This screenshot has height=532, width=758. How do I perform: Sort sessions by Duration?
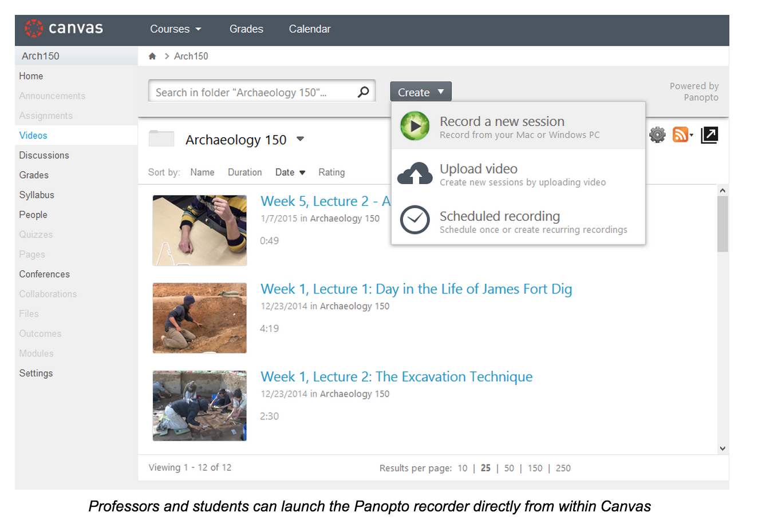click(244, 172)
